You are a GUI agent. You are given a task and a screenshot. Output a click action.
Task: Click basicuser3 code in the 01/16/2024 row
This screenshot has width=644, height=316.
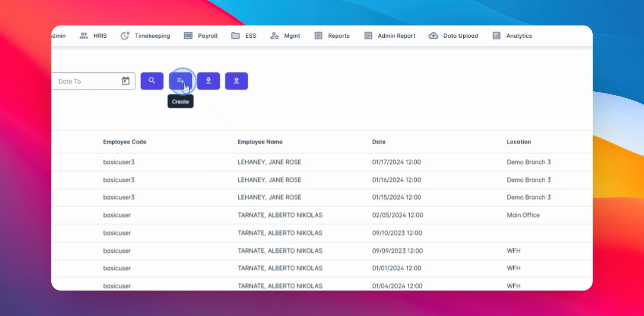pyautogui.click(x=119, y=180)
